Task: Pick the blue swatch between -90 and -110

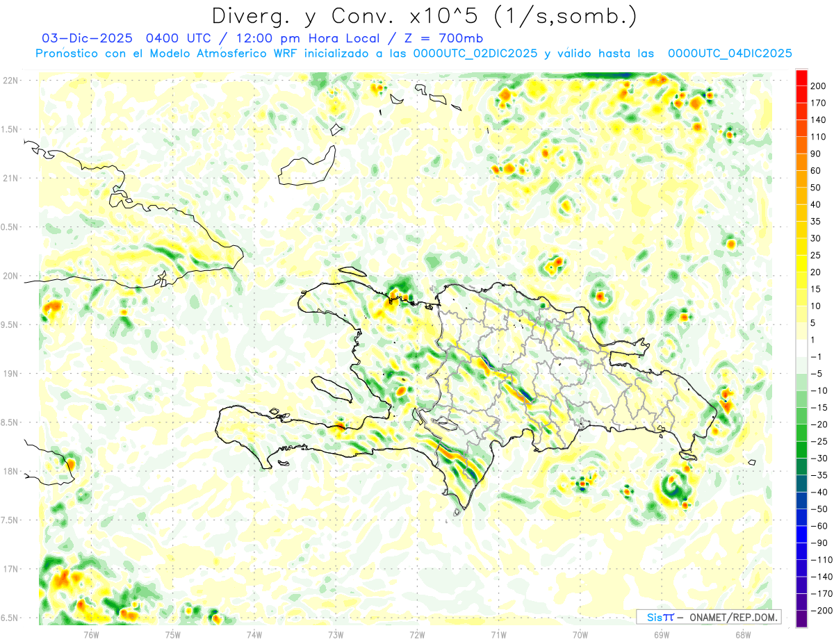Action: pos(802,551)
